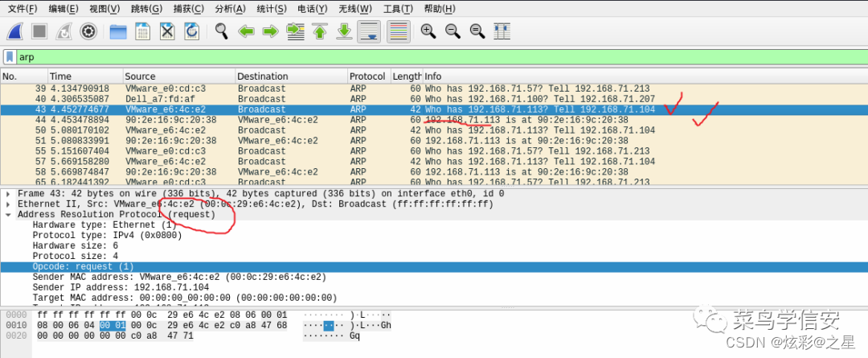
Task: Zoom in main window text
Action: (x=428, y=31)
